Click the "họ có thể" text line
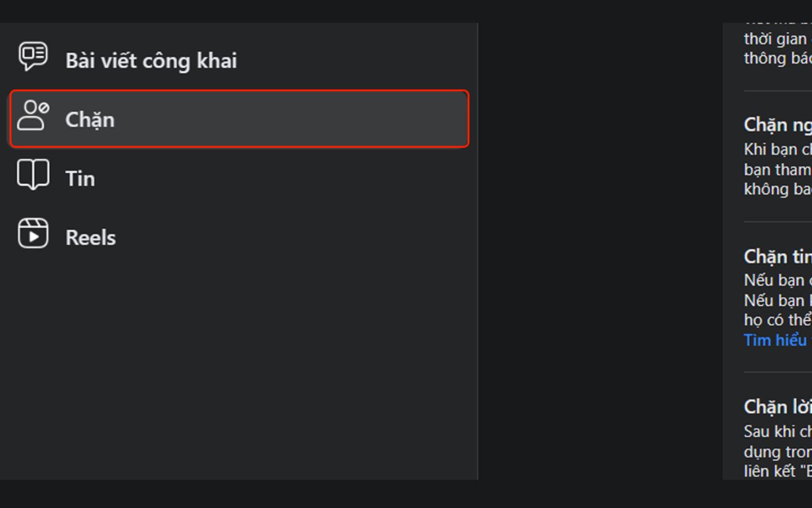The width and height of the screenshot is (812, 508). click(x=777, y=320)
